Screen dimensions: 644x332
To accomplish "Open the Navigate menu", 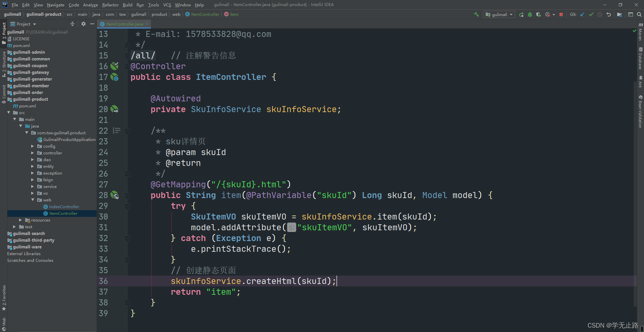I will (x=55, y=5).
